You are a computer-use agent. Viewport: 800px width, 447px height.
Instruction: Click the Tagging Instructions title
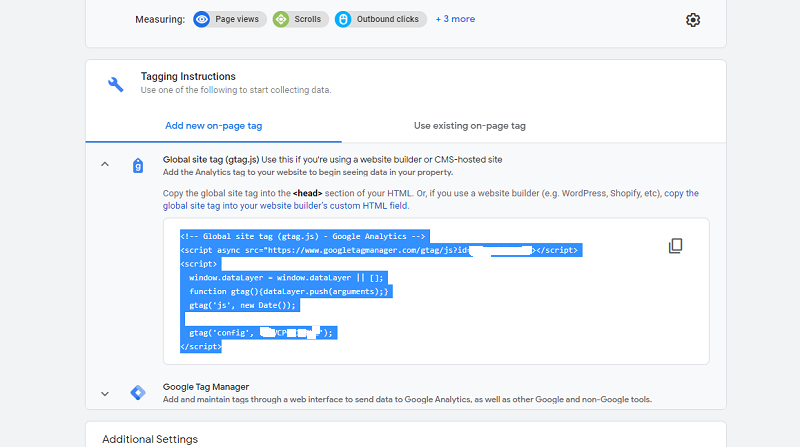click(188, 77)
